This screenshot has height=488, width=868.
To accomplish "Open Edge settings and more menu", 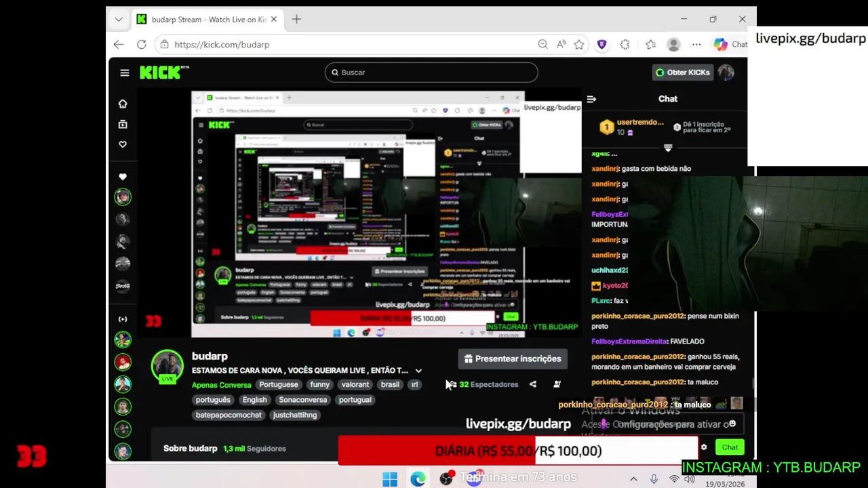I will click(696, 45).
